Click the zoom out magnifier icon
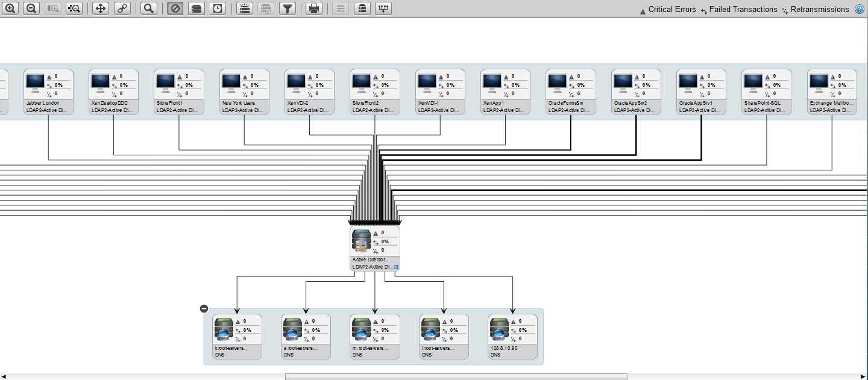 (31, 8)
